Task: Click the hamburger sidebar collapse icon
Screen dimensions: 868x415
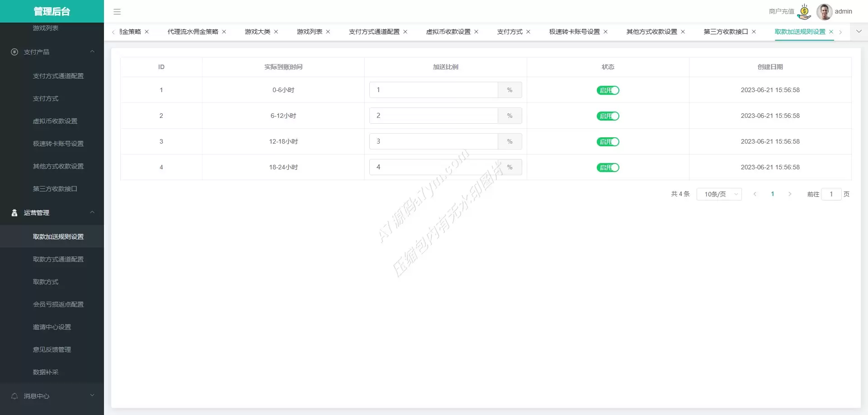Action: tap(117, 12)
